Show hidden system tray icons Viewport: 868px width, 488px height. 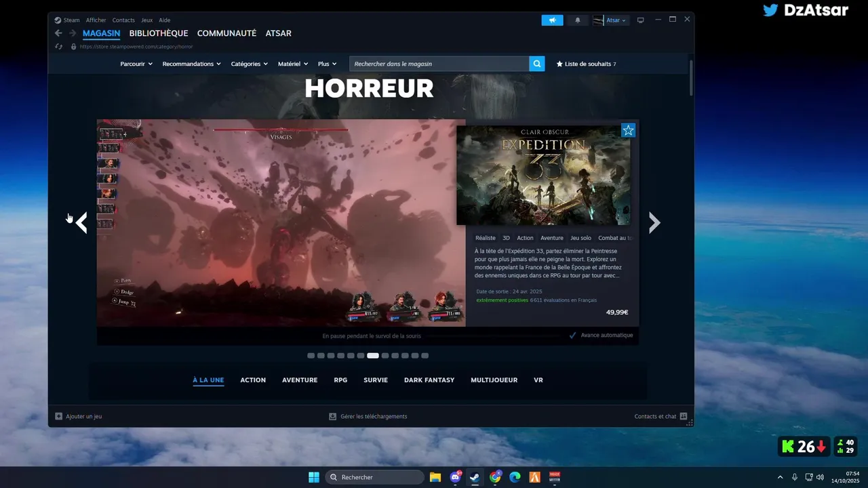[x=780, y=477]
